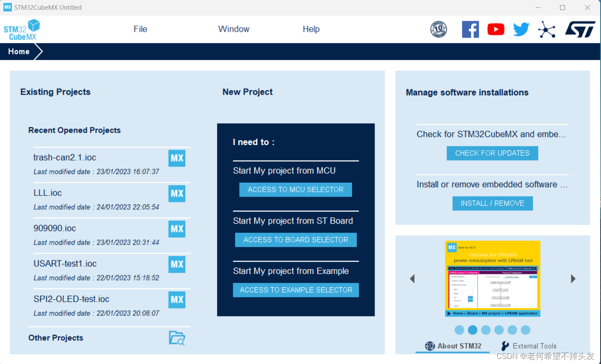601x364 pixels.
Task: Open the Window menu
Action: coord(234,29)
